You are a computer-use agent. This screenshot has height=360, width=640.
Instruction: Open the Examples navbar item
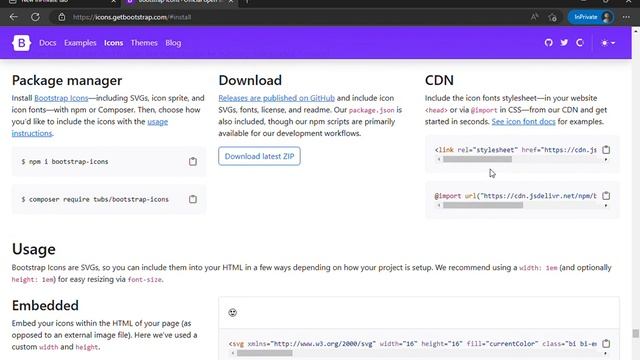[x=80, y=43]
